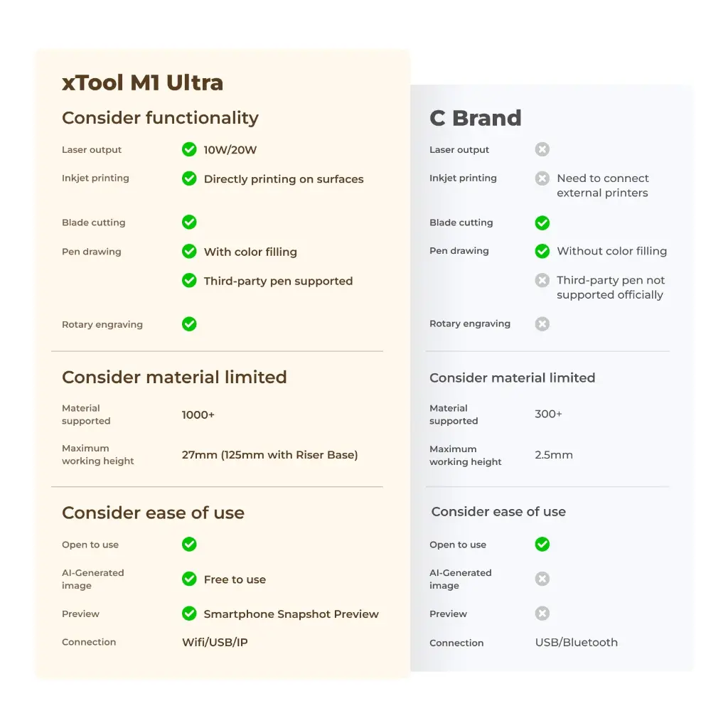Click the gray X beside Third-party pen not supported officially

click(x=542, y=280)
